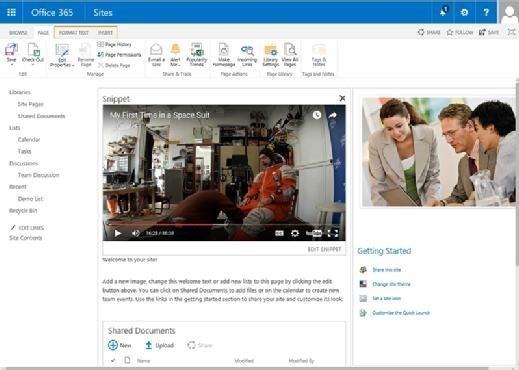Viewport: 519px width, 370px height.
Task: Open Page Permissions in ribbon
Action: [119, 55]
